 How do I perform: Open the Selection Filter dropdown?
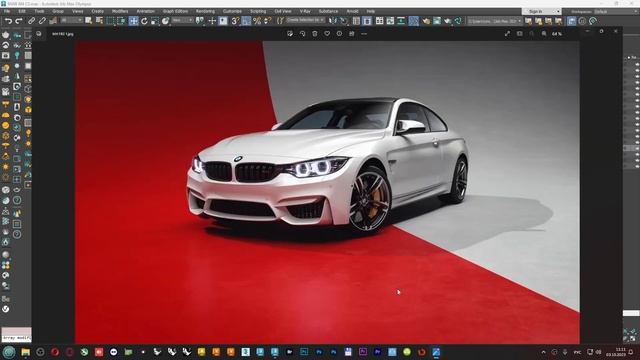[x=71, y=20]
